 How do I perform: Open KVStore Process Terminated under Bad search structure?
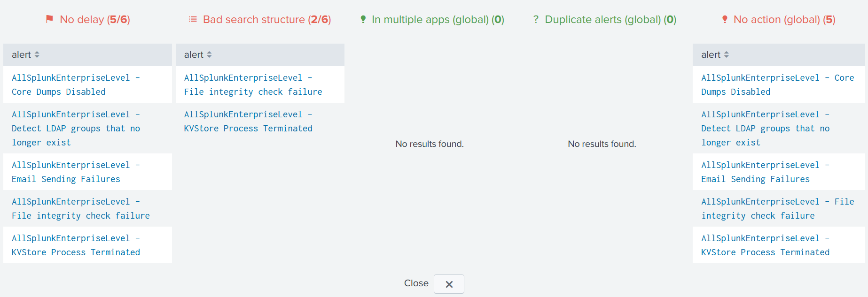(x=248, y=121)
